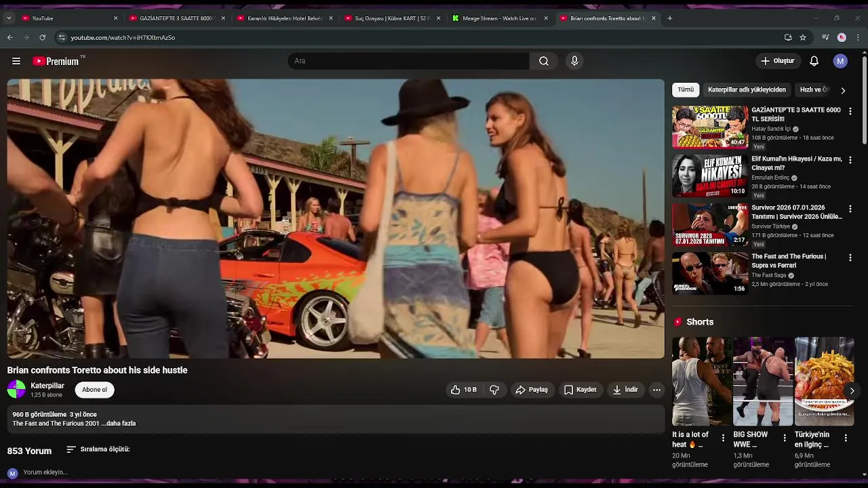This screenshot has width=868, height=488.
Task: Open options for Elif Kumal'ın Hikayesi video
Action: (x=850, y=160)
